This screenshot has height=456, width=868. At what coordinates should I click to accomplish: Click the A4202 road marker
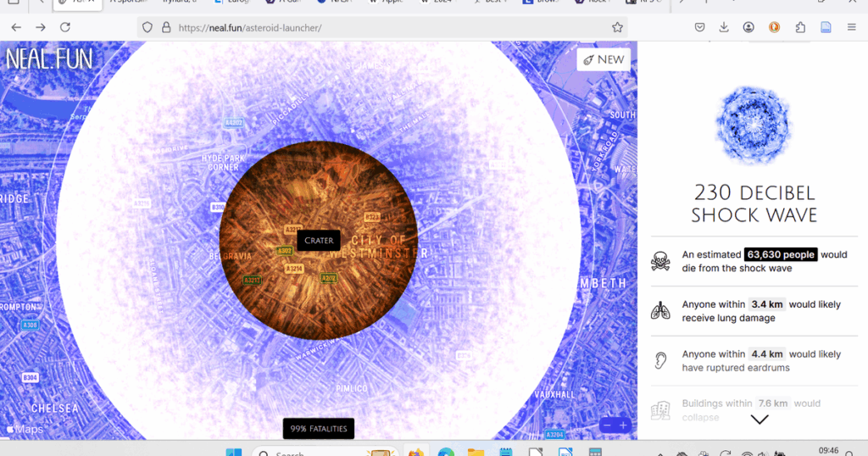234,123
